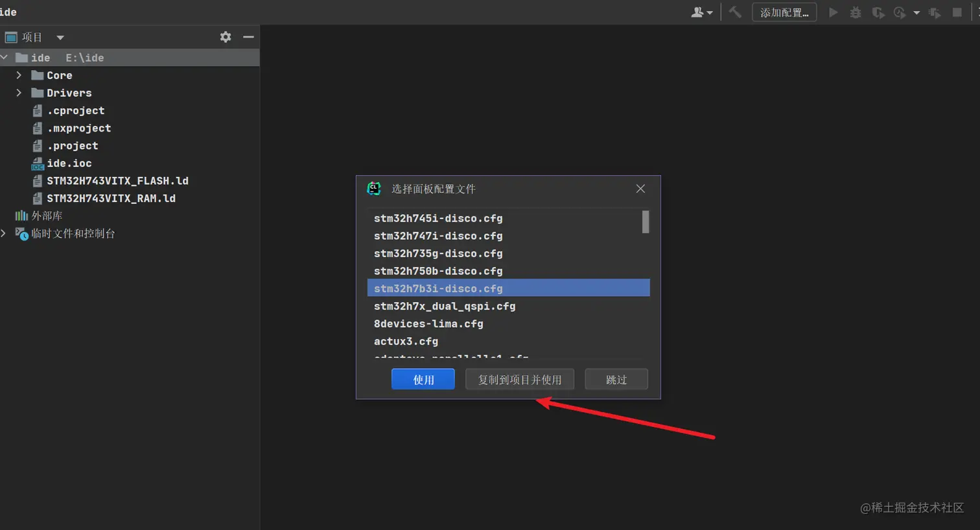Click the config list scrollbar thumb

[x=646, y=222]
